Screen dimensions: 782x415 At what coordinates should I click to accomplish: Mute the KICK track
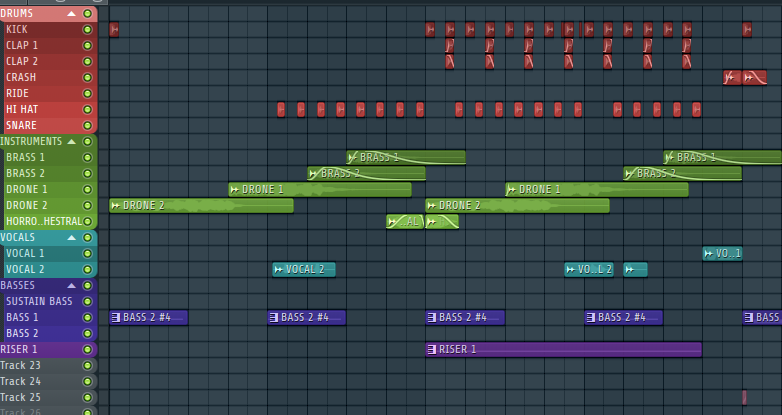[x=87, y=30]
